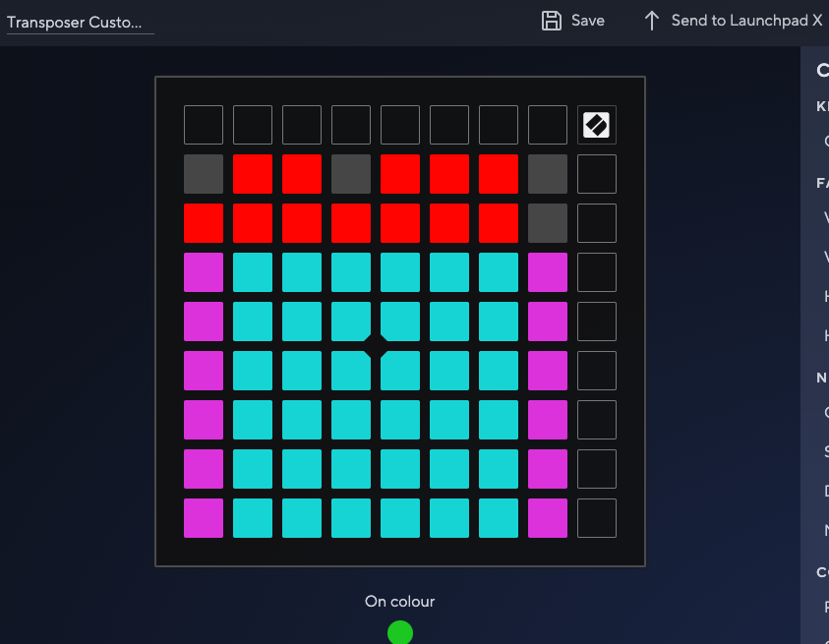Viewport: 829px width, 644px height.
Task: Click the empty side button in the bottom-right corner
Action: (x=597, y=518)
